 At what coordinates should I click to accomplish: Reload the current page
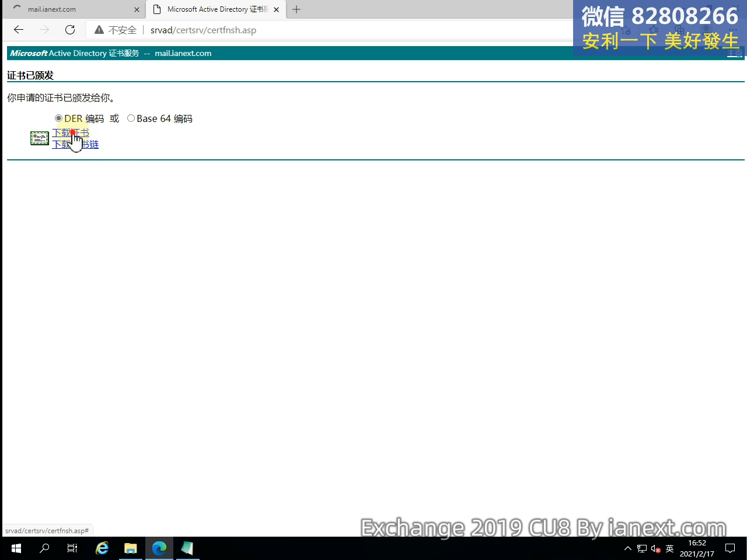click(x=70, y=30)
